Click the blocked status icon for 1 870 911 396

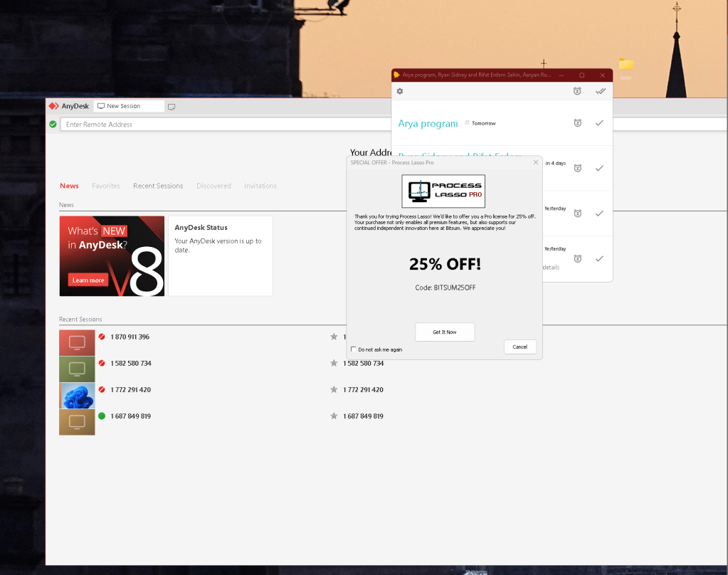click(x=102, y=337)
